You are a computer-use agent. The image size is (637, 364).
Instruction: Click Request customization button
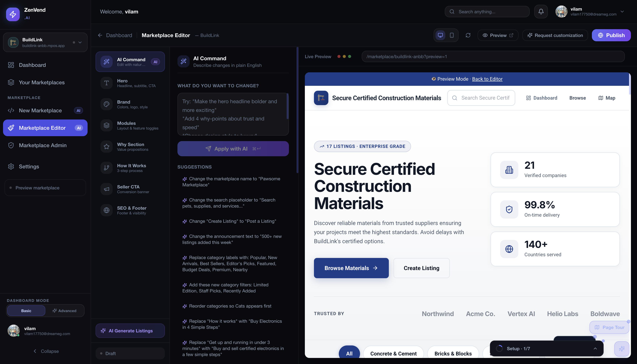[555, 35]
